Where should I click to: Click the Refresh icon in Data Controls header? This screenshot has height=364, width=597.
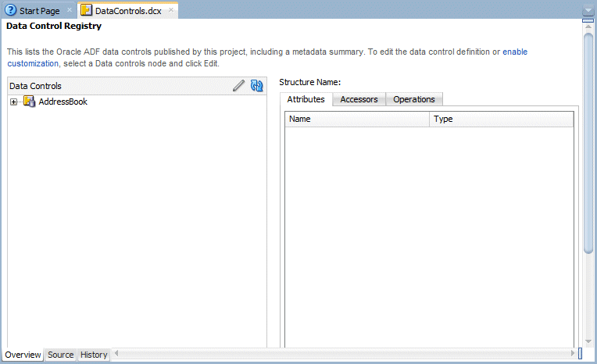click(x=256, y=86)
